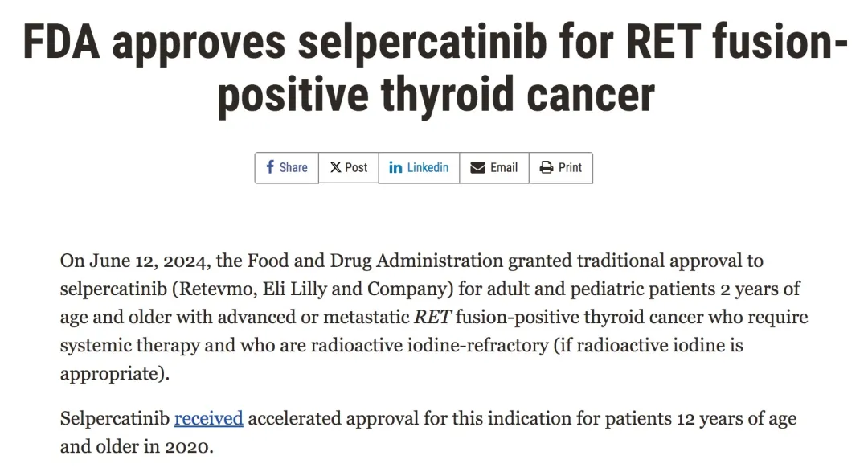This screenshot has width=868, height=468.
Task: Click the 'and older in 2020.' text
Action: point(137,446)
